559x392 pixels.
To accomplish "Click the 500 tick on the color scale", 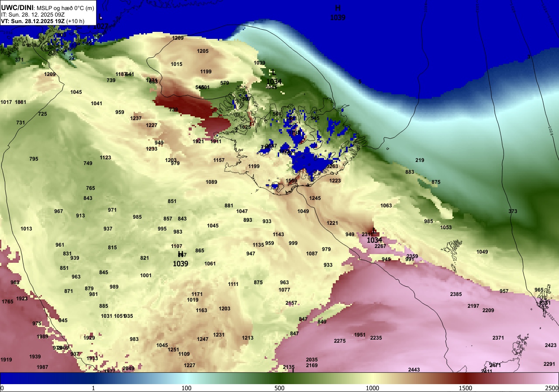I will (279, 388).
